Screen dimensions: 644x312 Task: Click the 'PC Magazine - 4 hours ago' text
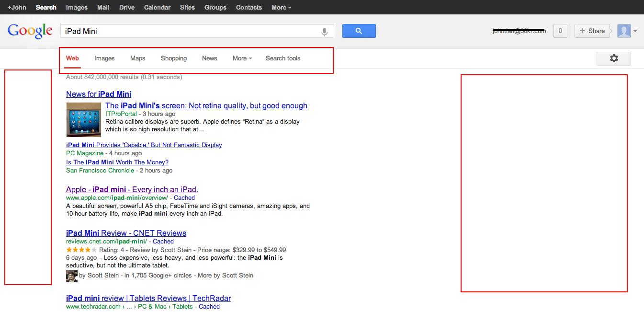click(104, 153)
